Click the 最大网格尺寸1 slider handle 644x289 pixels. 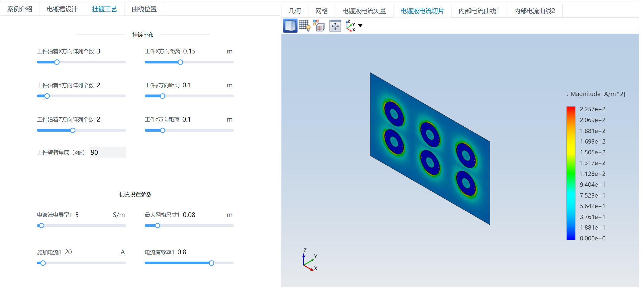pyautogui.click(x=158, y=226)
